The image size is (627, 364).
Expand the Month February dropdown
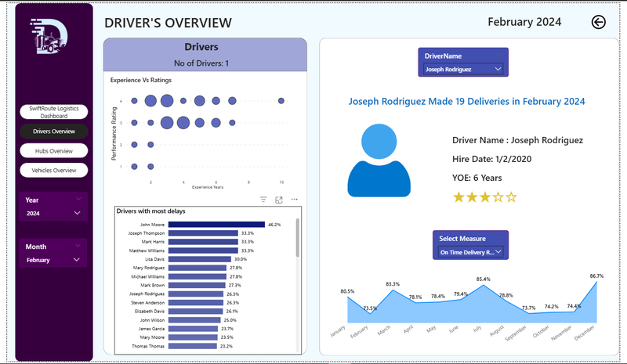pyautogui.click(x=53, y=260)
